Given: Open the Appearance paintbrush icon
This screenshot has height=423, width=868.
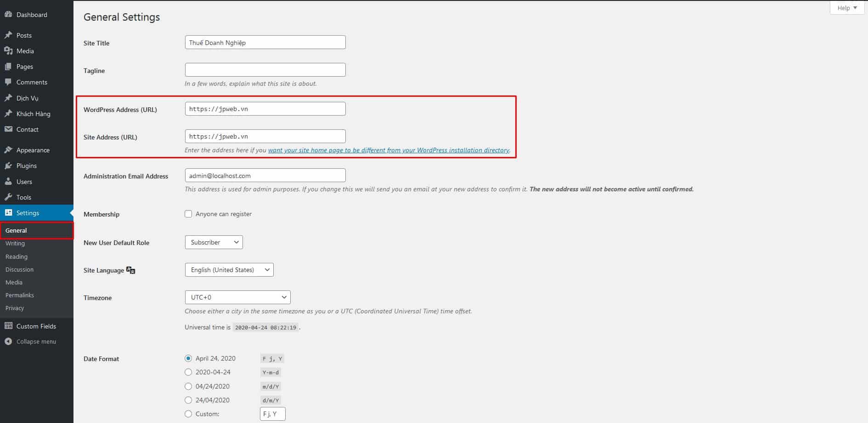Looking at the screenshot, I should (x=9, y=150).
